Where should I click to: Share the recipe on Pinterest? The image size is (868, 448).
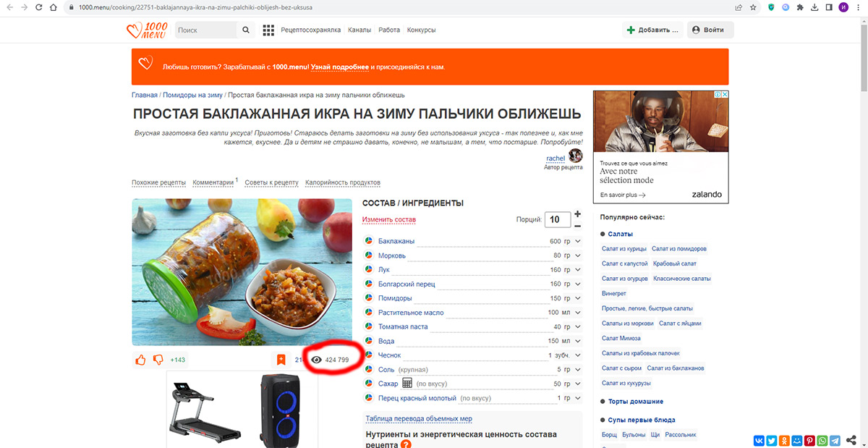click(809, 440)
